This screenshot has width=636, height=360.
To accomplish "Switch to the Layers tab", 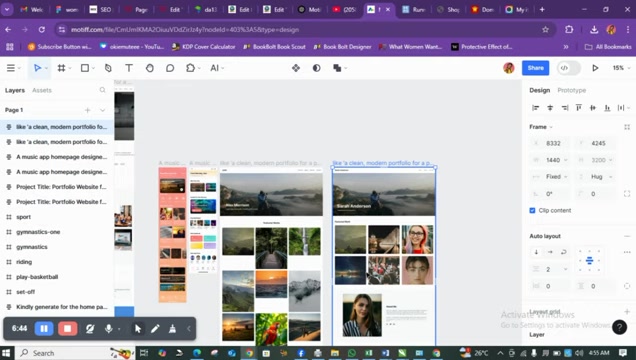I will click(x=15, y=90).
